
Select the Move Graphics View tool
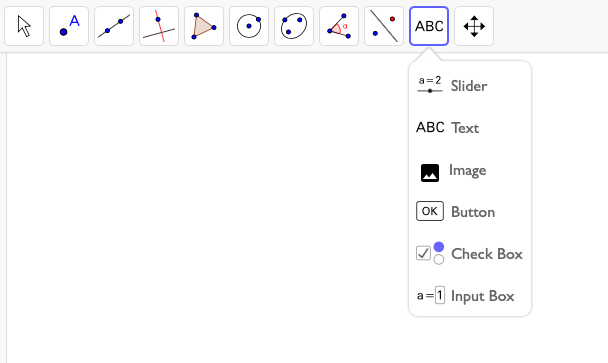(x=474, y=26)
